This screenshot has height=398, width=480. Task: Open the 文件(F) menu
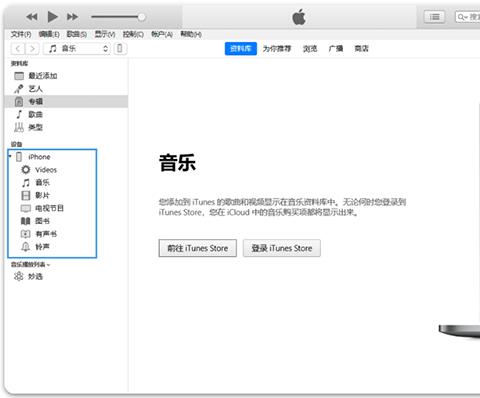[x=21, y=34]
